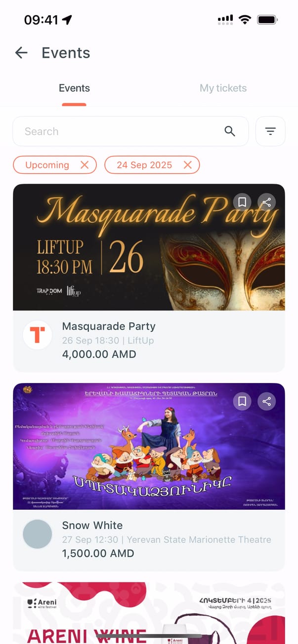Open the Snow White poster image
The height and width of the screenshot is (644, 298).
pos(149,446)
